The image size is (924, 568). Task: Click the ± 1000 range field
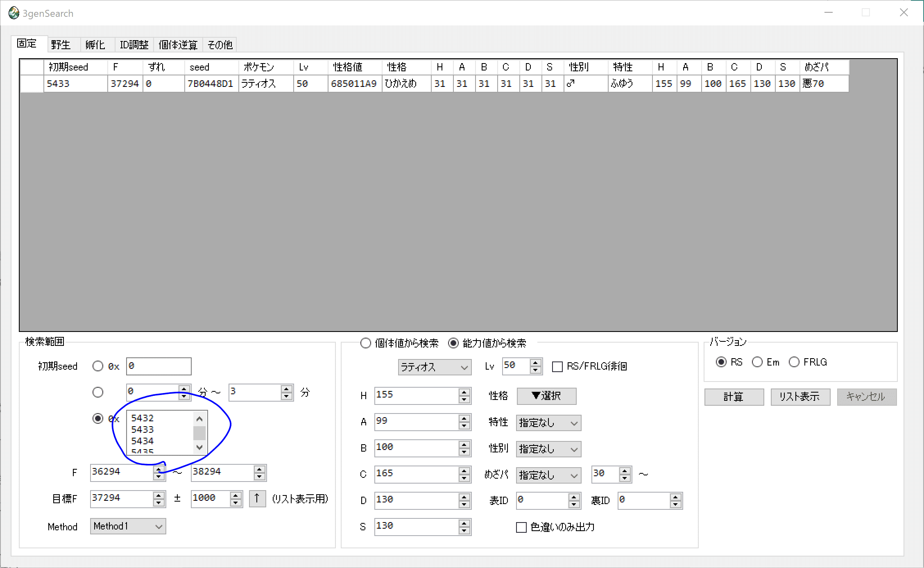[x=211, y=498]
